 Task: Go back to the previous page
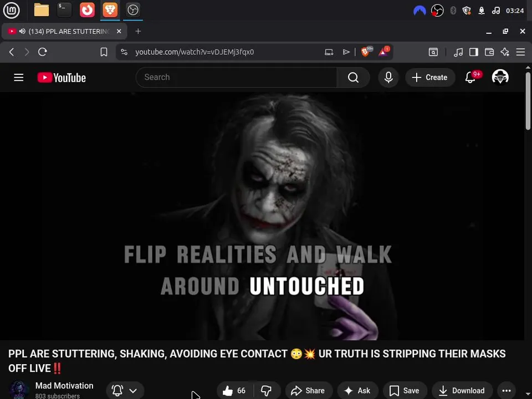tap(12, 52)
